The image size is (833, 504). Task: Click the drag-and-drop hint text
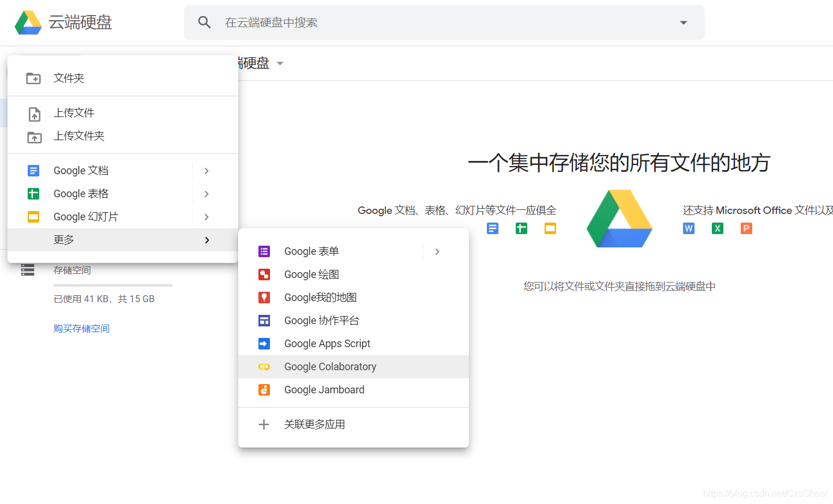click(620, 287)
